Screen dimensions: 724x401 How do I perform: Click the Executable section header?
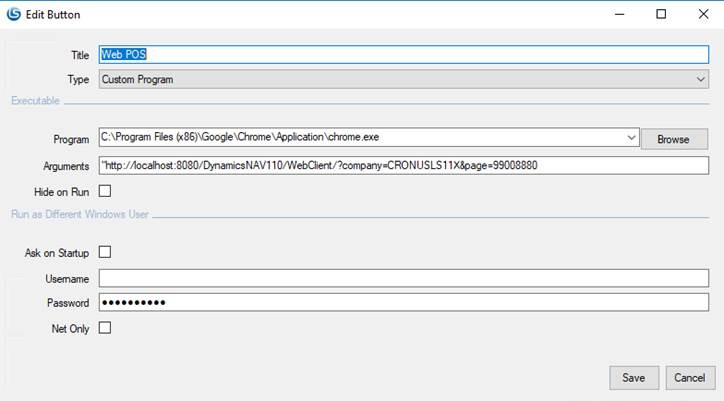point(36,101)
